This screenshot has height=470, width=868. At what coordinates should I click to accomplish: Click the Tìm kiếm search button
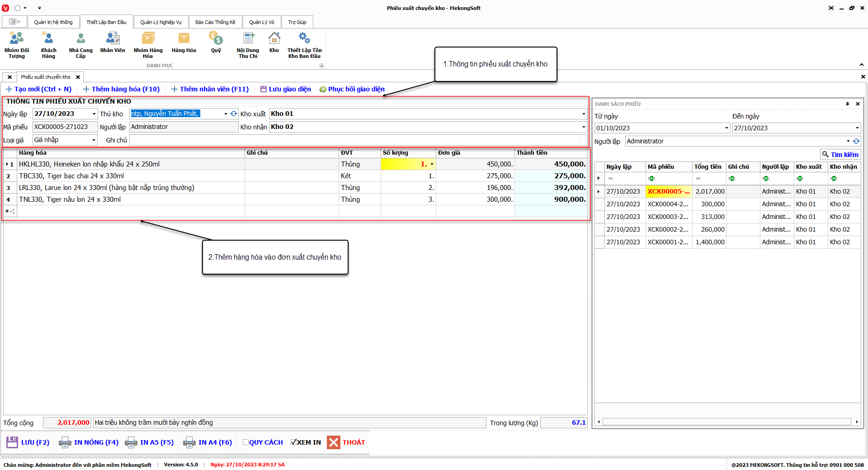coord(840,155)
